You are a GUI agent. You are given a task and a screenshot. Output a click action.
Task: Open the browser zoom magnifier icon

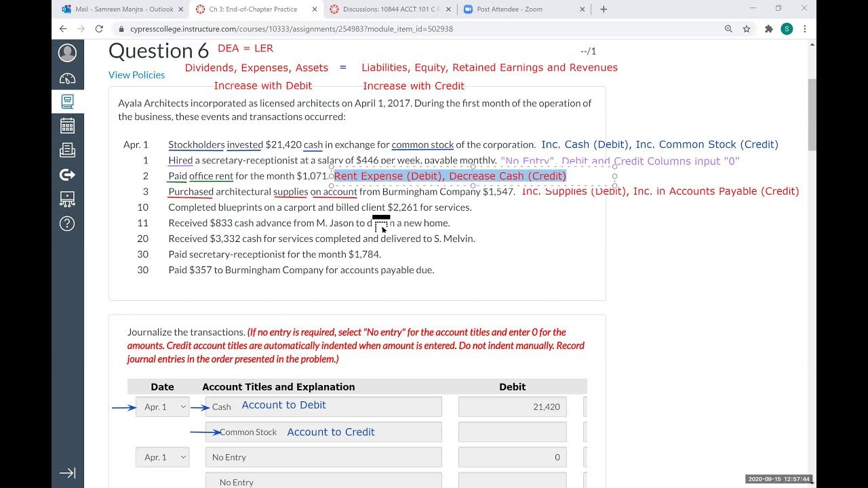pos(728,29)
